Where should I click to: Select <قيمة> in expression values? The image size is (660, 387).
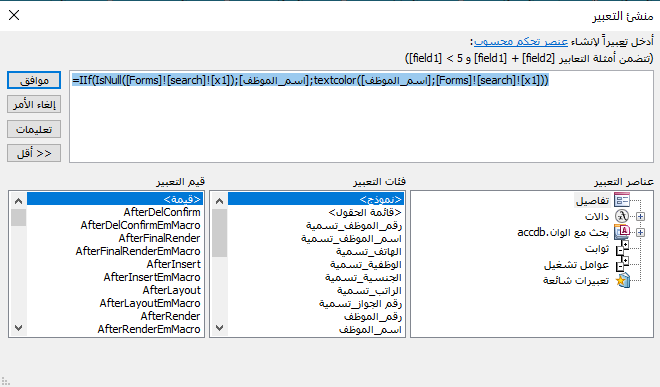115,199
